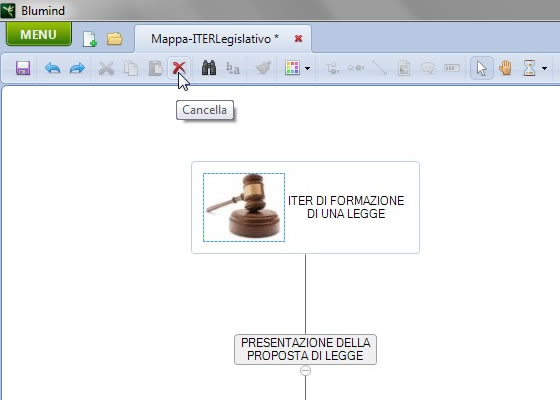Open Find with the binoculars icon
This screenshot has height=400, width=560.
(x=209, y=68)
